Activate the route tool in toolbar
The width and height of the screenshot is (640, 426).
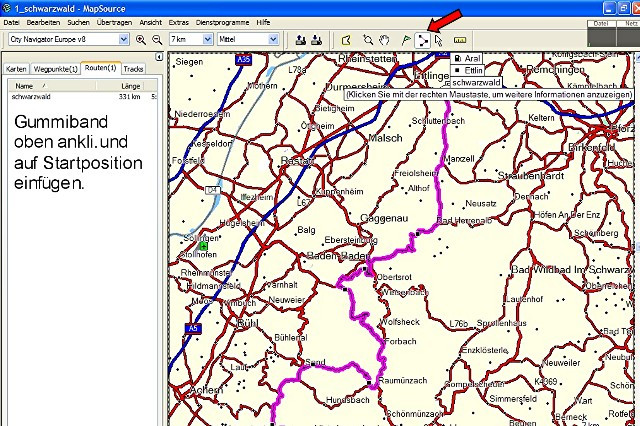click(423, 39)
